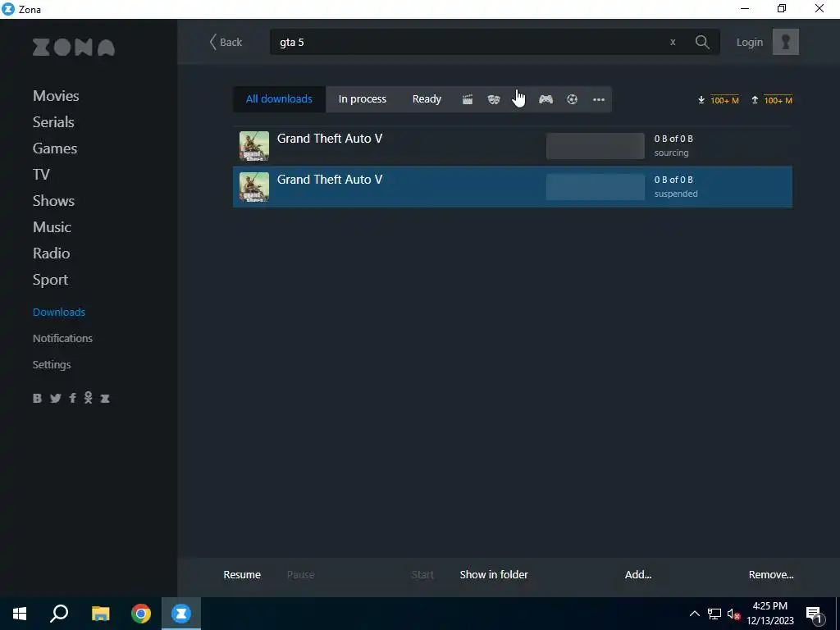Screen dimensions: 840x630
Task: Open Notifications in sidebar
Action: (x=62, y=338)
